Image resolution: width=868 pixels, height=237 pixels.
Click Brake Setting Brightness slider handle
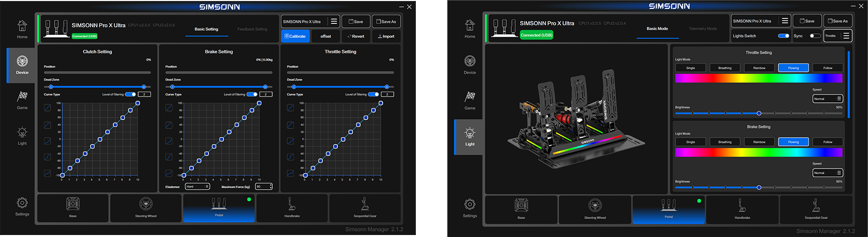pos(759,188)
